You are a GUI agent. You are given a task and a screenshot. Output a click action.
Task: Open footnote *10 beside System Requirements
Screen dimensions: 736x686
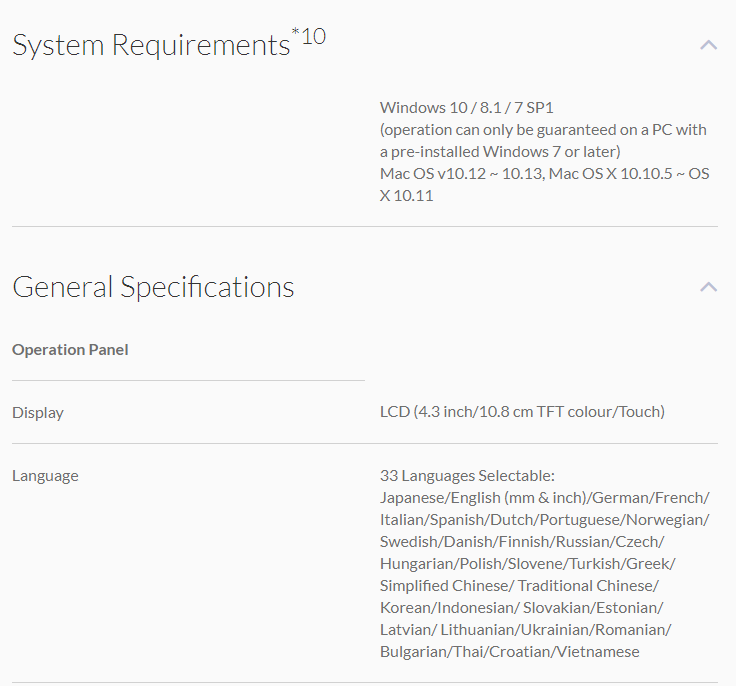[309, 38]
